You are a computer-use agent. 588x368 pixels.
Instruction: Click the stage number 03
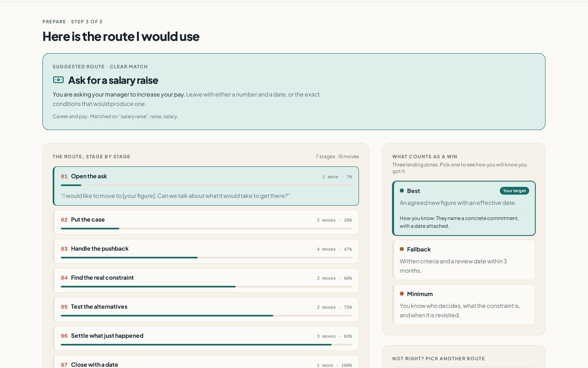click(x=64, y=249)
